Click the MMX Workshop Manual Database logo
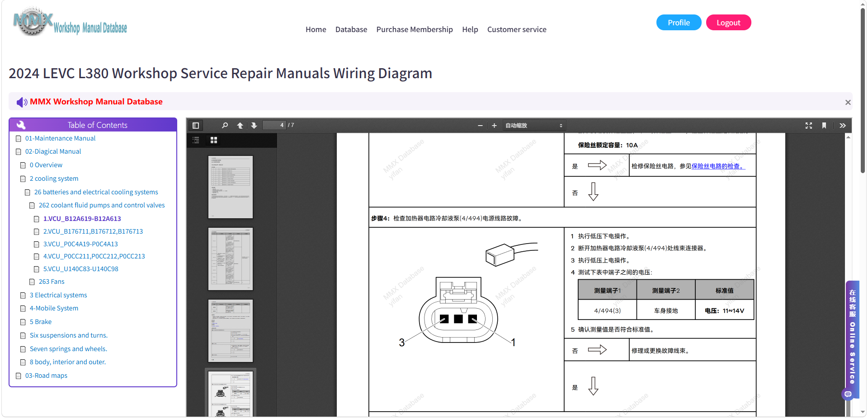 pos(70,22)
